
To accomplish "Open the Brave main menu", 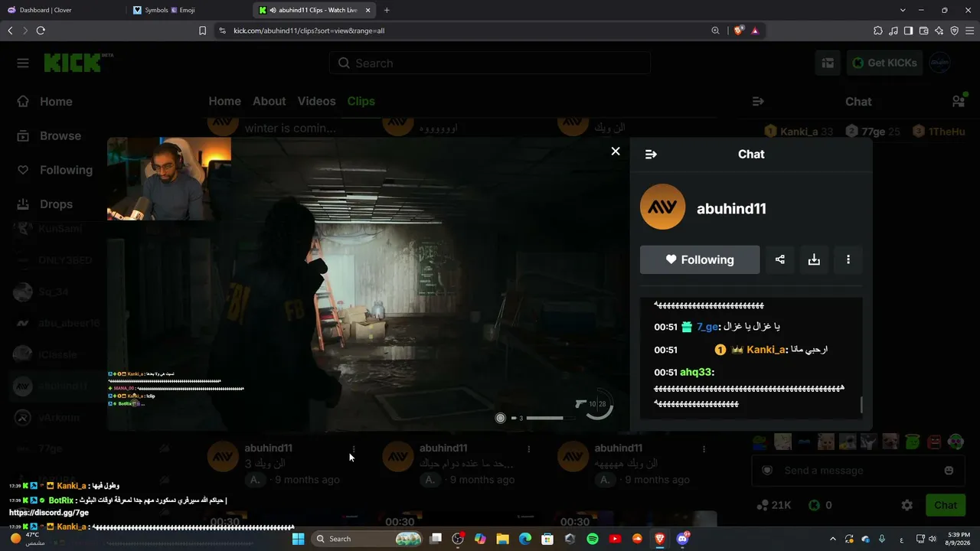I will [x=969, y=31].
